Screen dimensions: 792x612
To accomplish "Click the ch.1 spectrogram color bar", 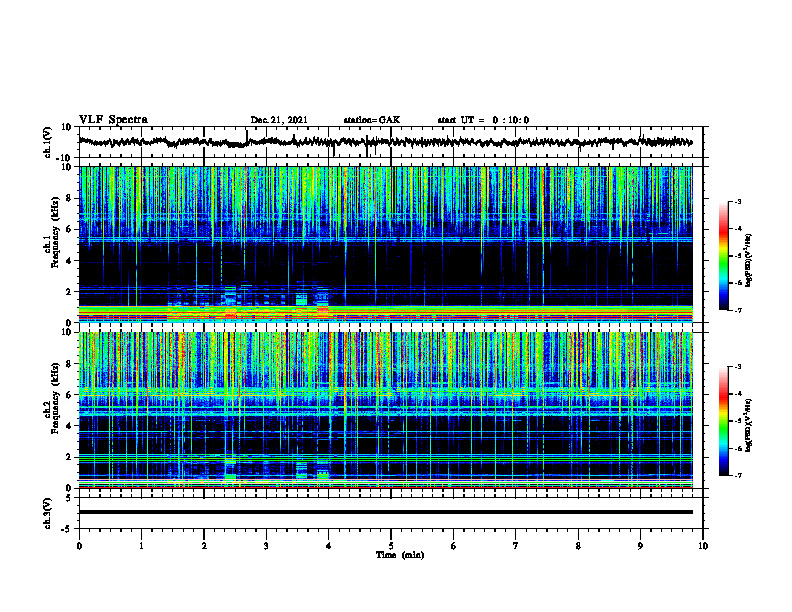I will pyautogui.click(x=723, y=256).
